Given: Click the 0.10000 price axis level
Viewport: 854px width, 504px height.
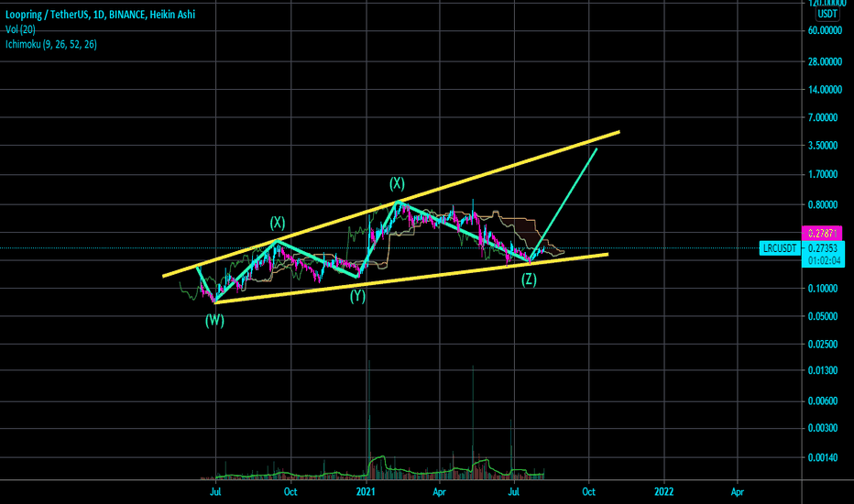Looking at the screenshot, I should (825, 289).
